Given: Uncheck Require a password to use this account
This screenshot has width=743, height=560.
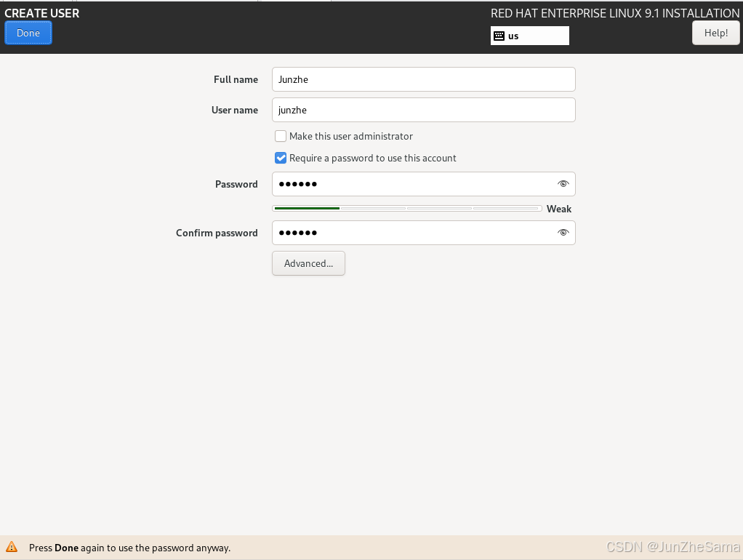Looking at the screenshot, I should point(281,158).
